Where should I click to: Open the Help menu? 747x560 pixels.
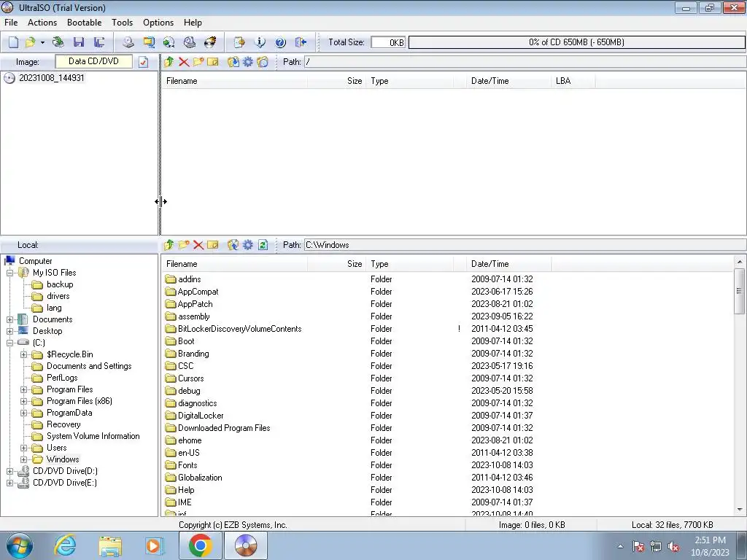click(193, 23)
